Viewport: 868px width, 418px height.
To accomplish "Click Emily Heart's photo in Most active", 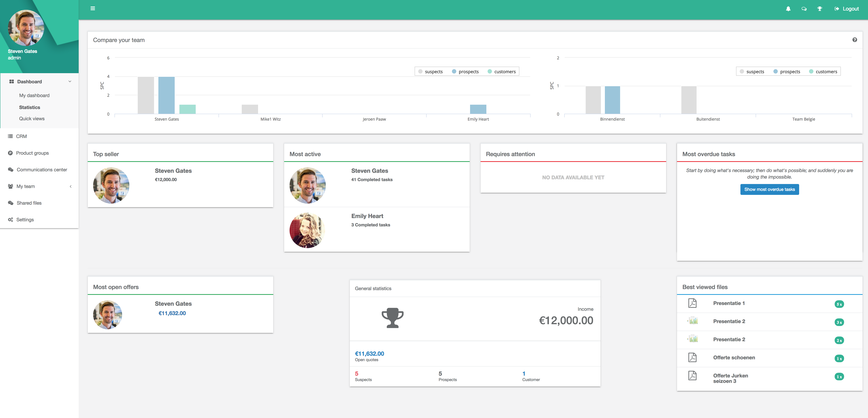I will pos(307,230).
